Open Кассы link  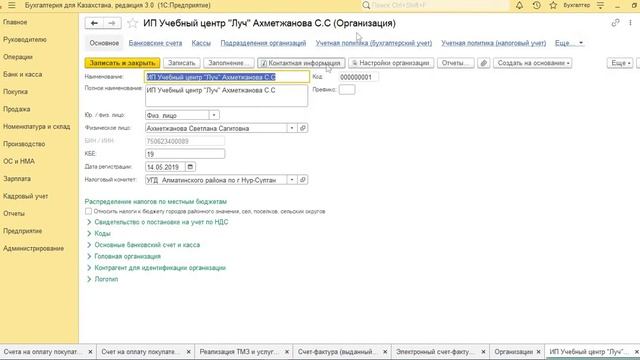pyautogui.click(x=201, y=43)
